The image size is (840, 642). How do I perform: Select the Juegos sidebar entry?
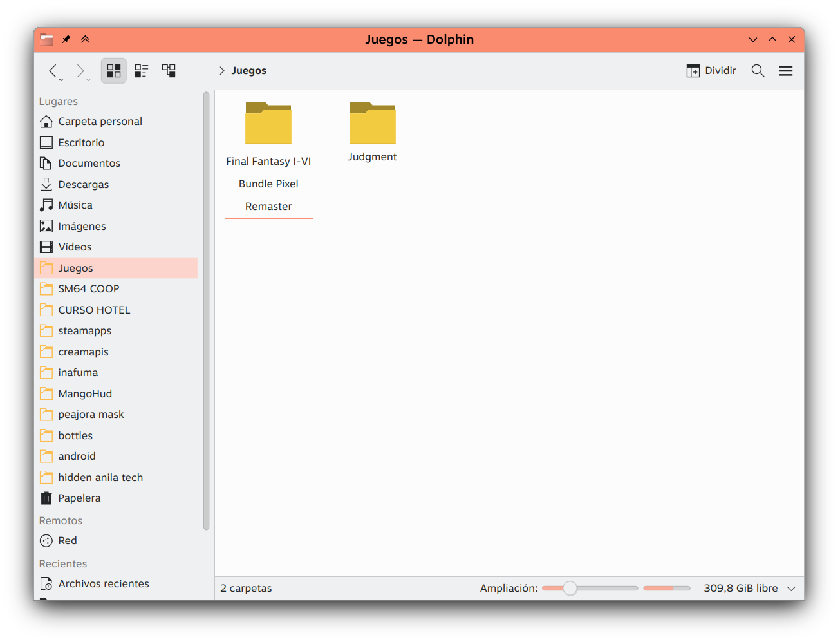click(x=116, y=268)
